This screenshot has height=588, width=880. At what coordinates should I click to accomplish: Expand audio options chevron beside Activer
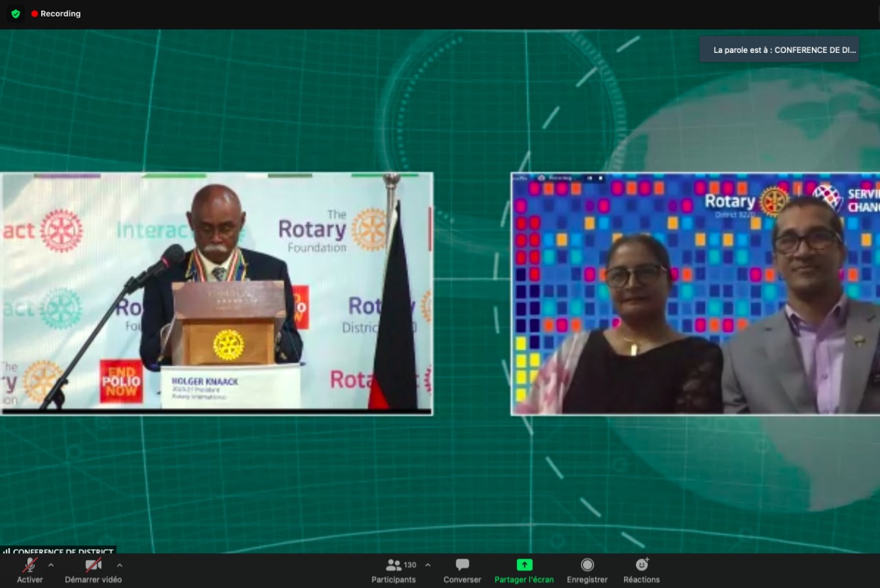[51, 565]
